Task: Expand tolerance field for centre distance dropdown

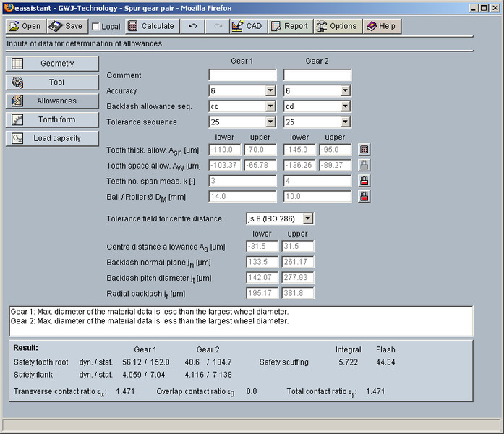Action: 308,218
